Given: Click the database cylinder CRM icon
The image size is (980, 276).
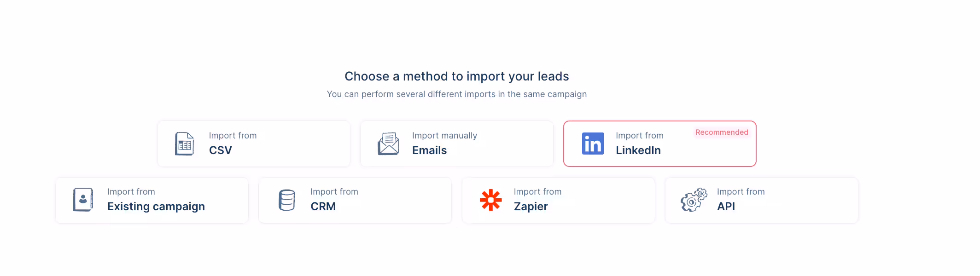Looking at the screenshot, I should click(x=286, y=200).
